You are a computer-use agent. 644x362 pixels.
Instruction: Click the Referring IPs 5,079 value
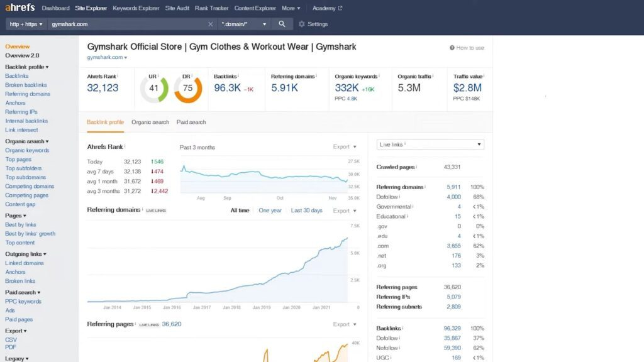tap(453, 297)
